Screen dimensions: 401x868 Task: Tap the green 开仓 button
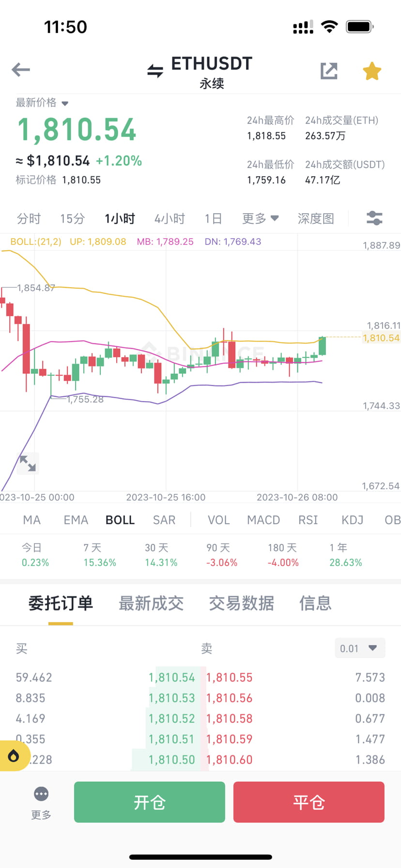(150, 802)
